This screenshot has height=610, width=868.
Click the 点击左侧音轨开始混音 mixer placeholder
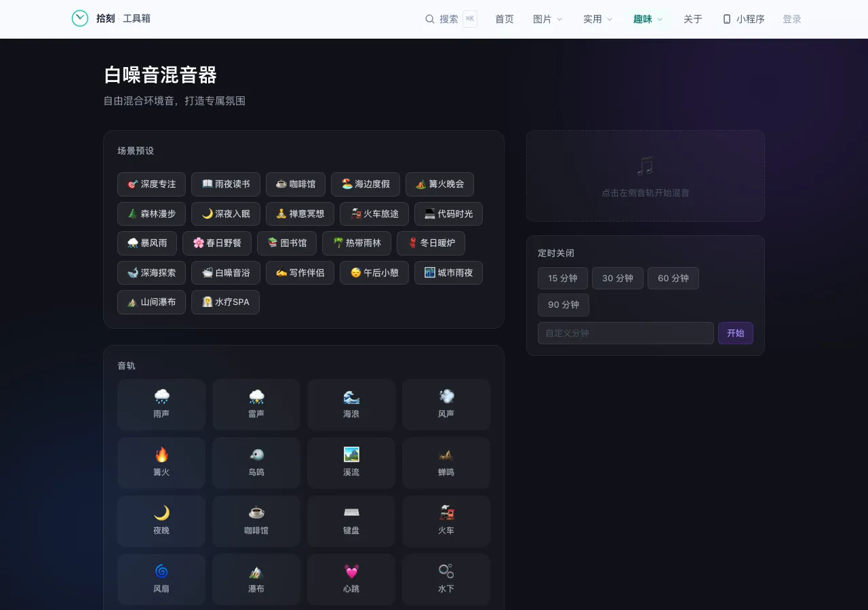tap(646, 176)
